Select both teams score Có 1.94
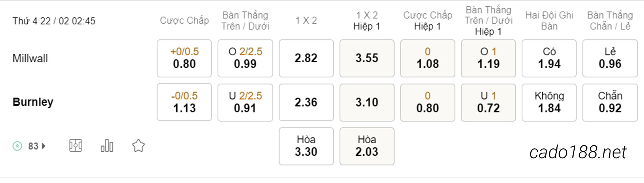This screenshot has width=644, height=183. (x=549, y=58)
